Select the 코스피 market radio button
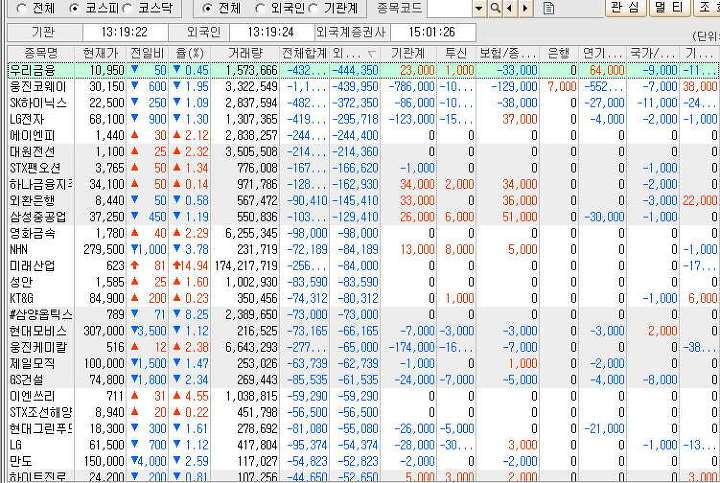 click(74, 8)
